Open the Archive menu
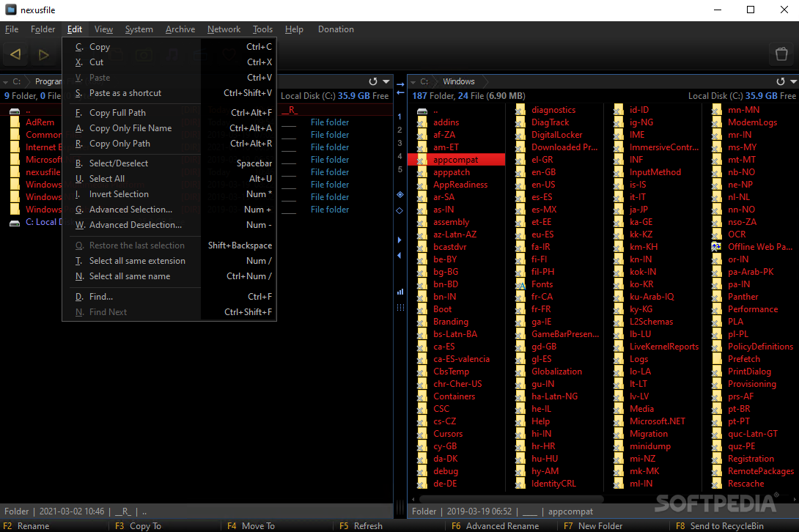Image resolution: width=799 pixels, height=532 pixels. (180, 29)
